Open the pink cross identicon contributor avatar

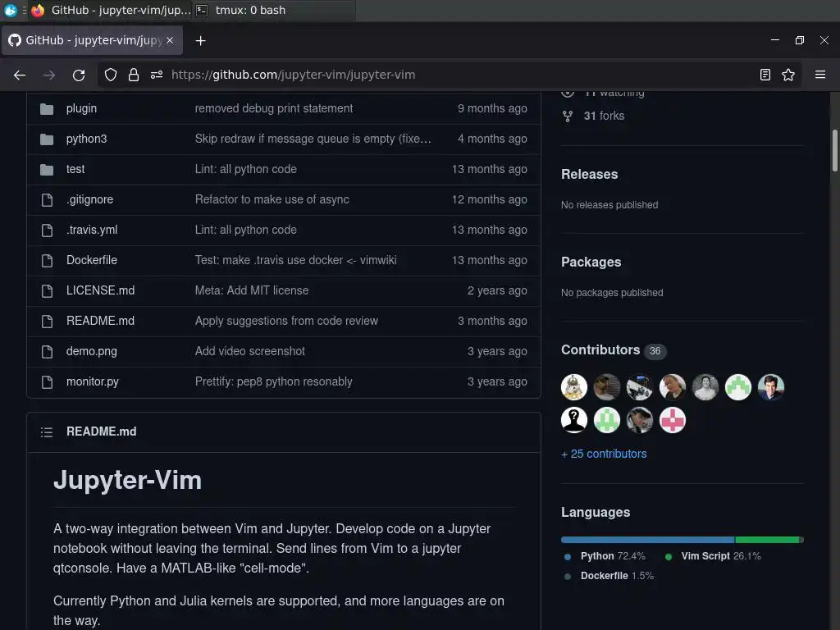click(673, 420)
